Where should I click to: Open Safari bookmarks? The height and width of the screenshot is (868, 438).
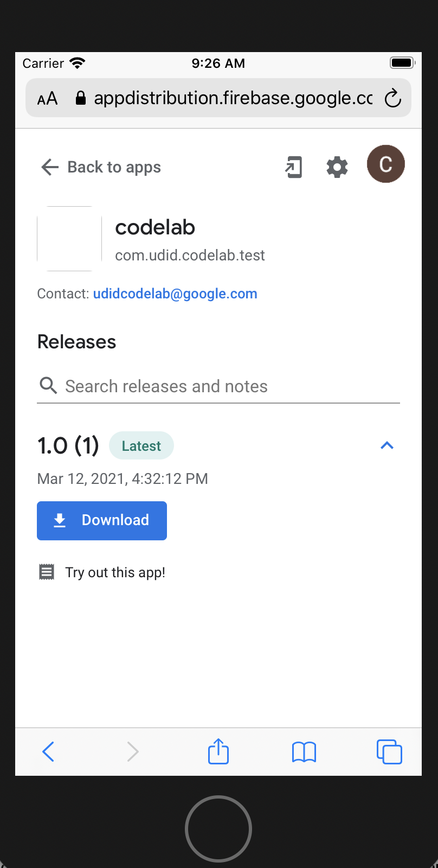click(304, 752)
